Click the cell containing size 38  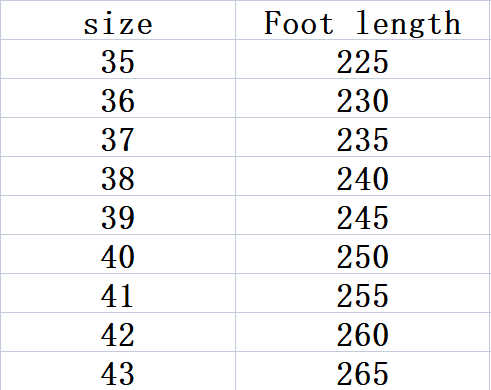pos(118,176)
